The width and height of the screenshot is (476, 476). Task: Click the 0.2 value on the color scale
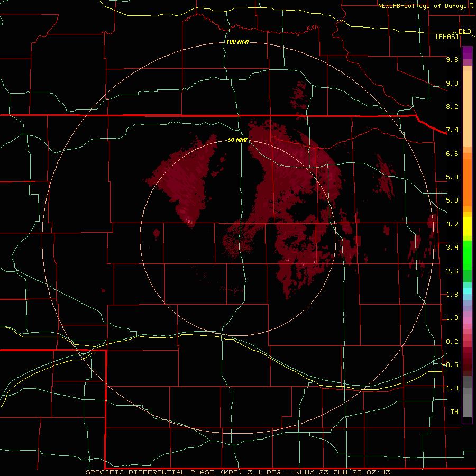point(452,342)
